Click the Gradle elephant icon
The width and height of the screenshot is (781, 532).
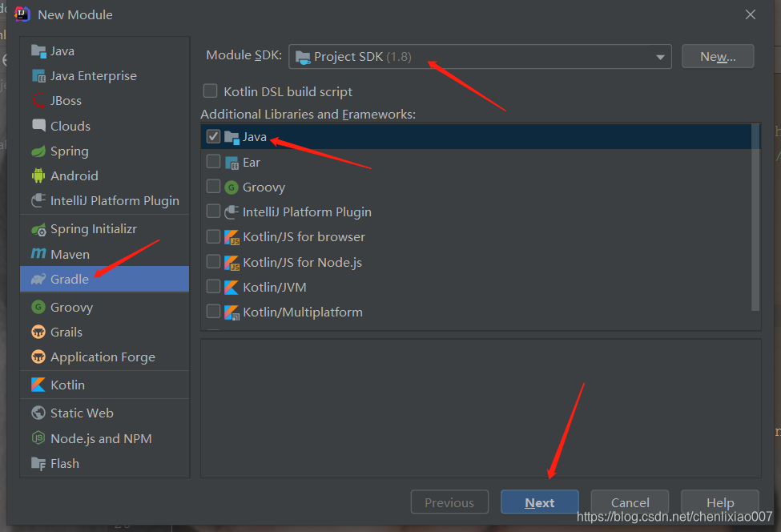click(38, 279)
